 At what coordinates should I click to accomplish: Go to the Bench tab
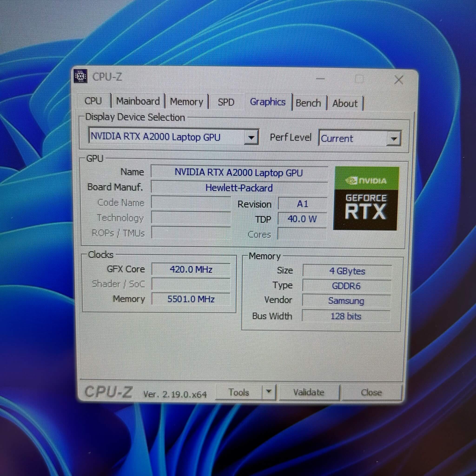tap(308, 103)
